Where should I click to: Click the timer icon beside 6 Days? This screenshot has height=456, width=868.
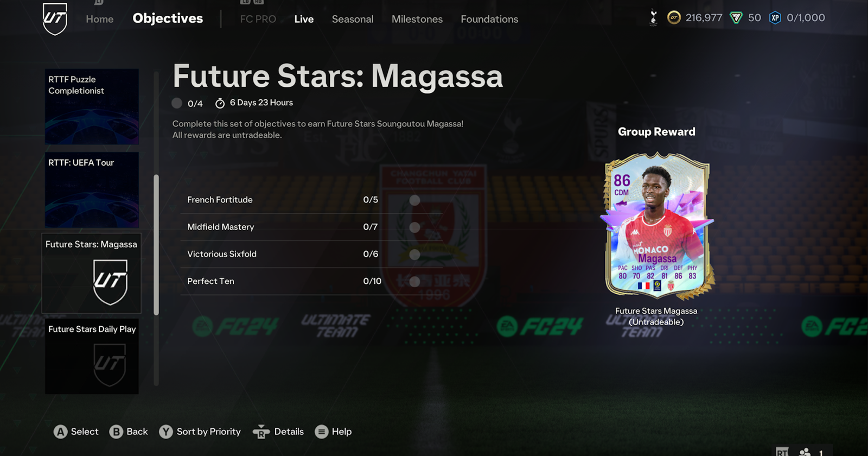pos(220,103)
